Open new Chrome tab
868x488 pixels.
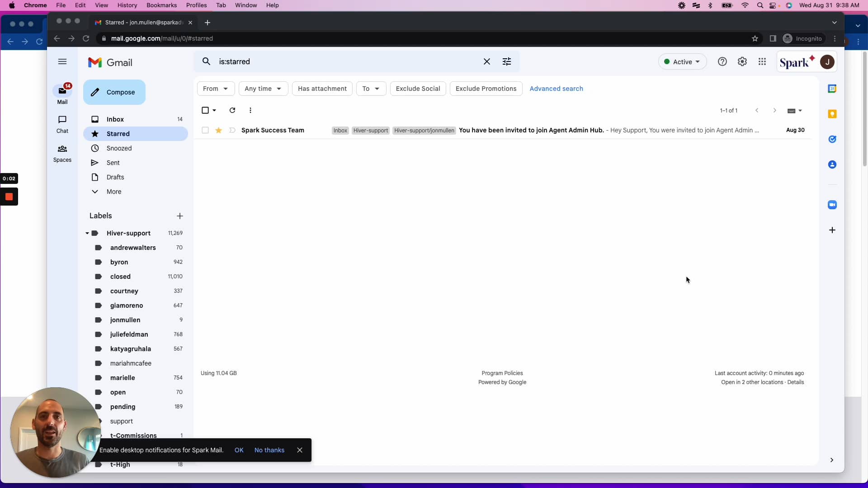point(208,23)
